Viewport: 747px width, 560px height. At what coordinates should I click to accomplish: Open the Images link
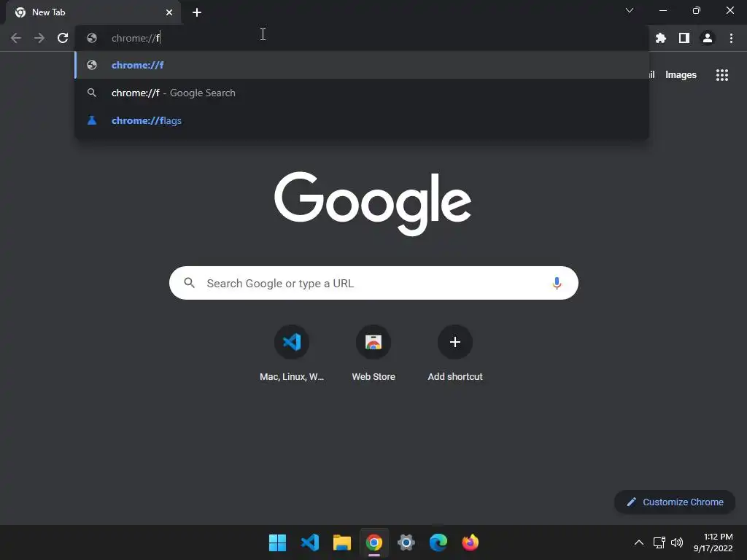681,75
